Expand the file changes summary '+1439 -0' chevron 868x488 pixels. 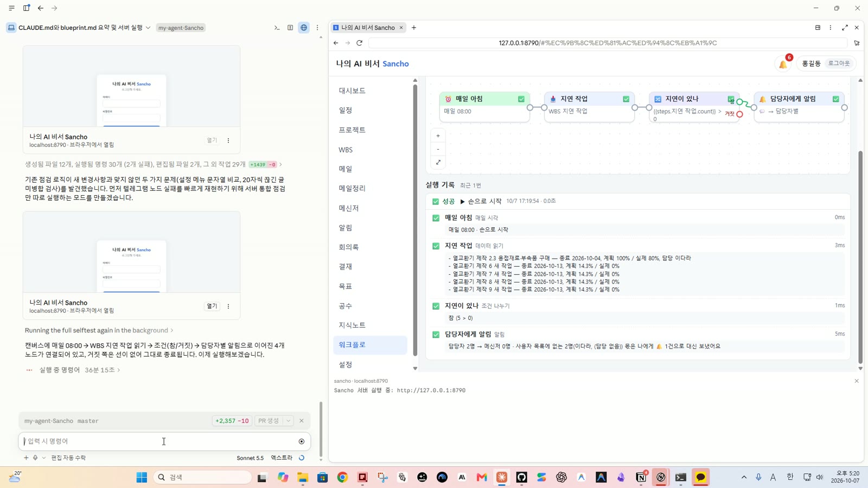[x=280, y=164]
